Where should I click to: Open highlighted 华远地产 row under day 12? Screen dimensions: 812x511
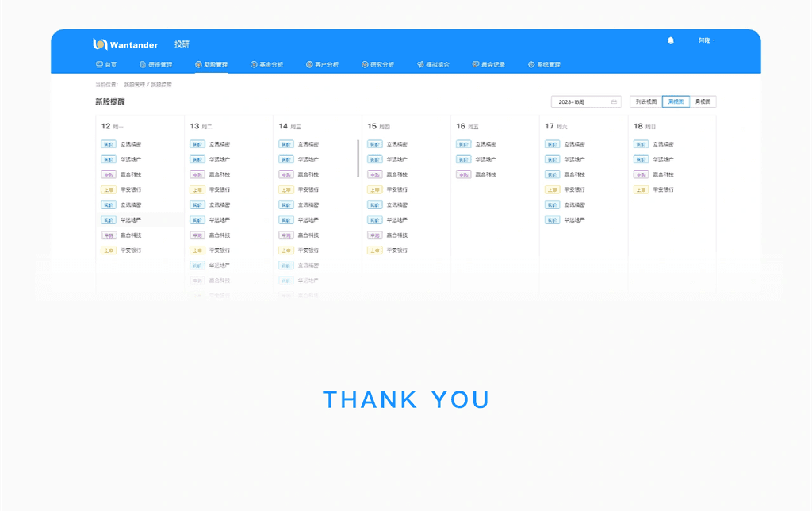(140, 219)
